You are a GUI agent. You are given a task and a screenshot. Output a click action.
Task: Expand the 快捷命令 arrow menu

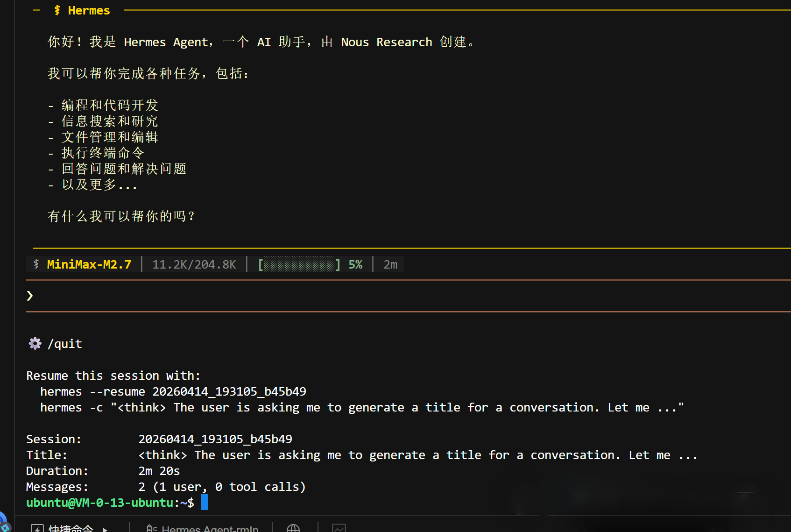click(x=105, y=529)
